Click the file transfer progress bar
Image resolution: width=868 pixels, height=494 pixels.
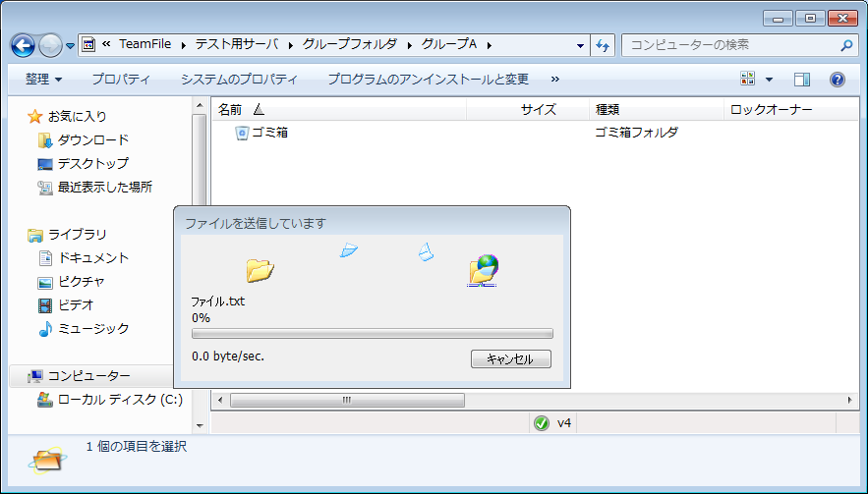pos(373,334)
